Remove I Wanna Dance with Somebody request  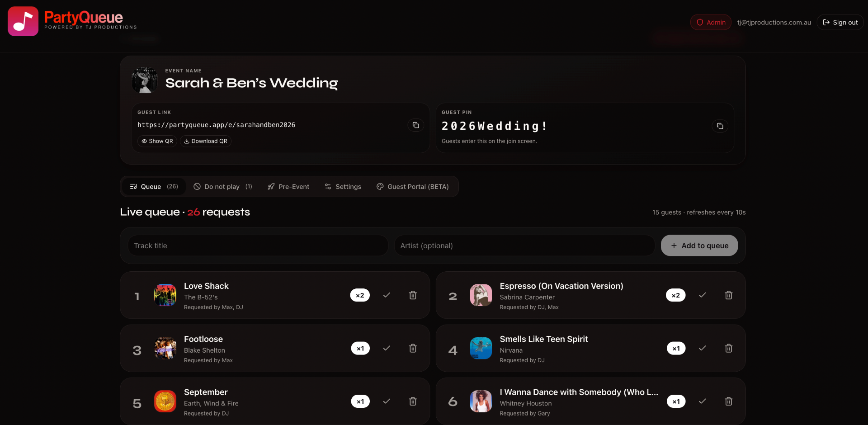pos(728,401)
